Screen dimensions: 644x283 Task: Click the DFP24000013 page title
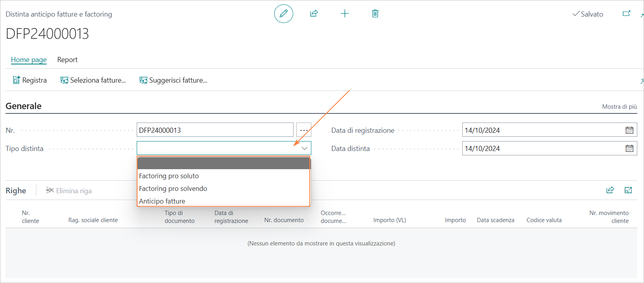pos(47,34)
